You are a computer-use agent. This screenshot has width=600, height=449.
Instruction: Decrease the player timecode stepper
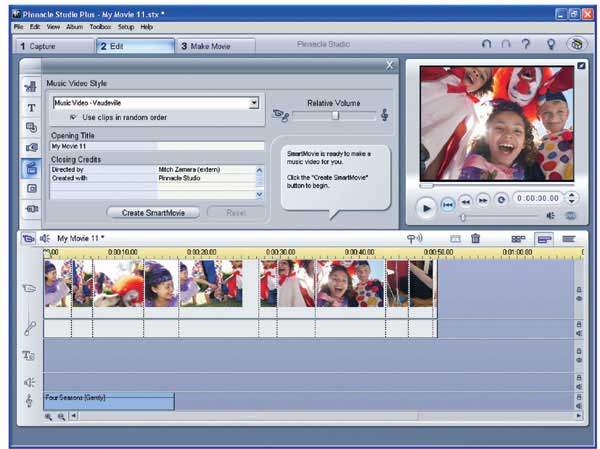[x=572, y=201]
